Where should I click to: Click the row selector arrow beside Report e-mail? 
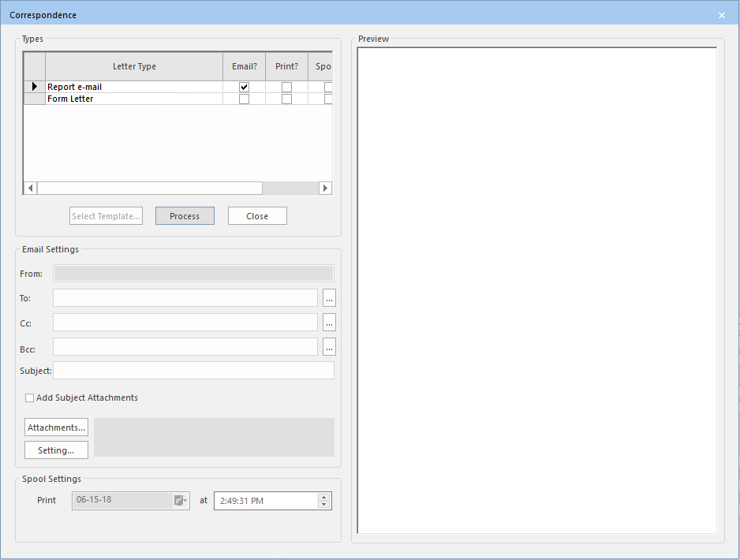[x=33, y=86]
